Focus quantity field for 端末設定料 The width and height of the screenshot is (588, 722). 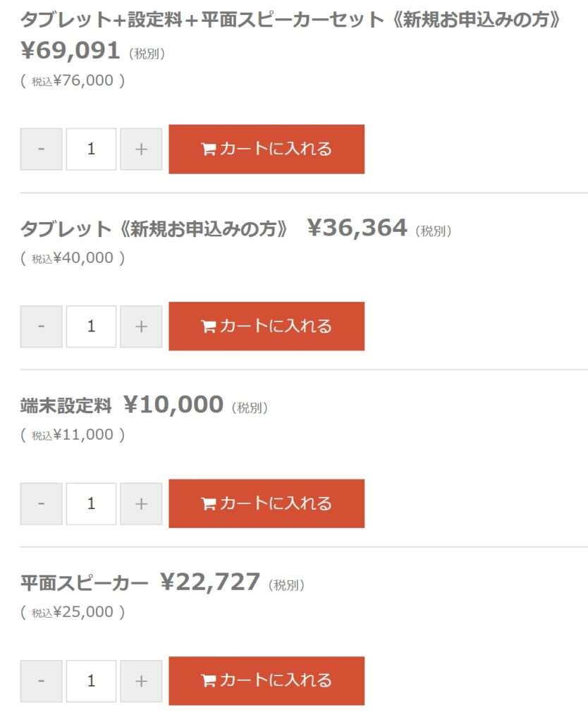click(91, 503)
